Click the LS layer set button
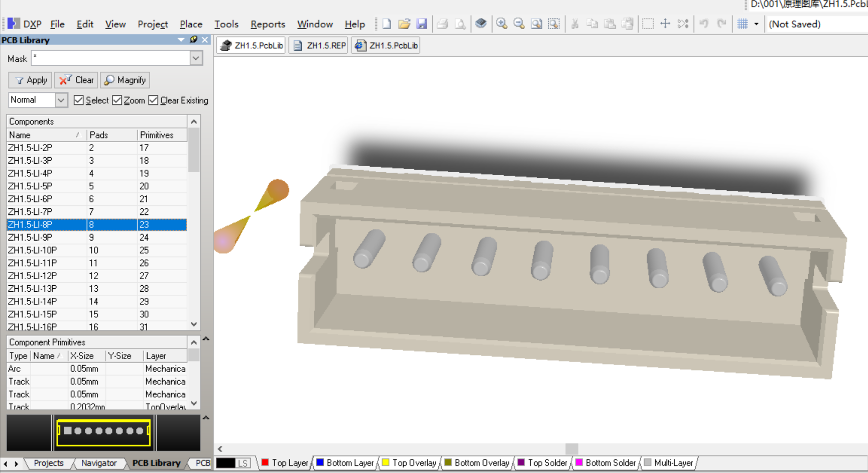This screenshot has width=868, height=473. (243, 463)
